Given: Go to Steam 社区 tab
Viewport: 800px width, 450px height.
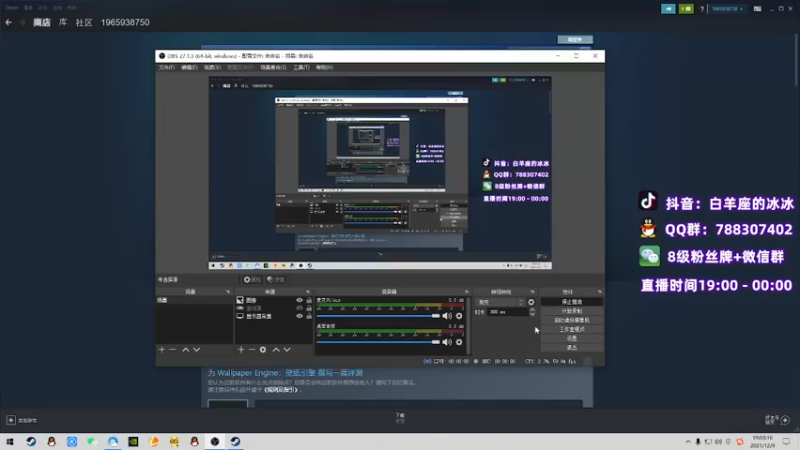Looking at the screenshot, I should (84, 22).
